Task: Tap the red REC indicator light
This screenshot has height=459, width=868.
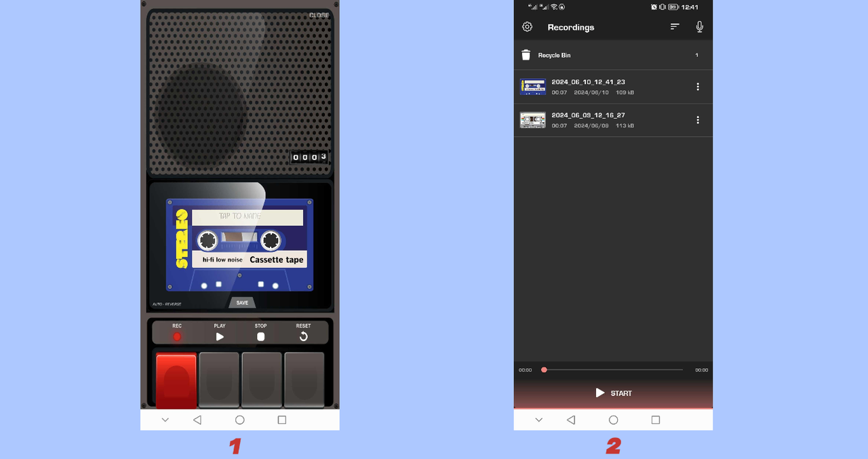Action: point(177,336)
